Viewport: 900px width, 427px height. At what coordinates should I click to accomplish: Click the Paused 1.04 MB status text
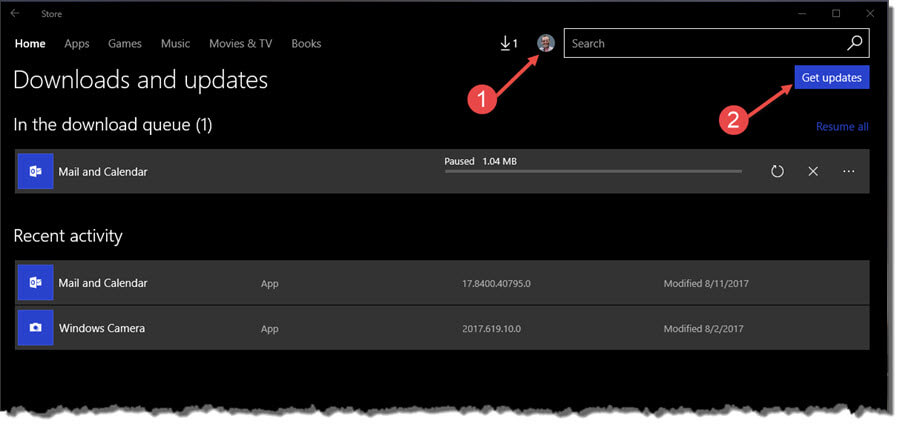tap(480, 161)
